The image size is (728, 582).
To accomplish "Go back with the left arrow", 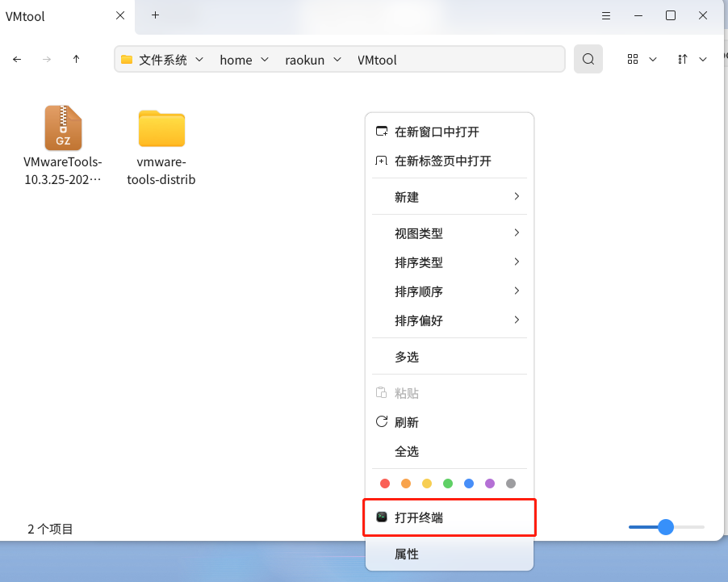I will [17, 60].
